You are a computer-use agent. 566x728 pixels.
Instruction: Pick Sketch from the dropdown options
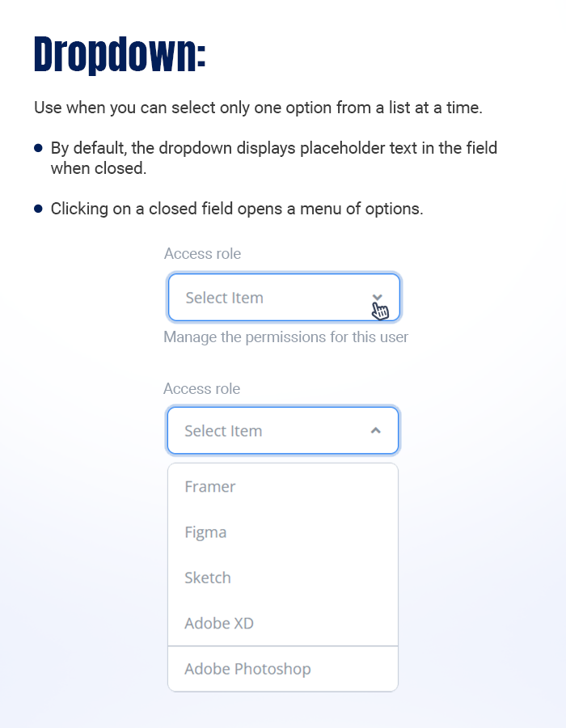click(x=207, y=578)
